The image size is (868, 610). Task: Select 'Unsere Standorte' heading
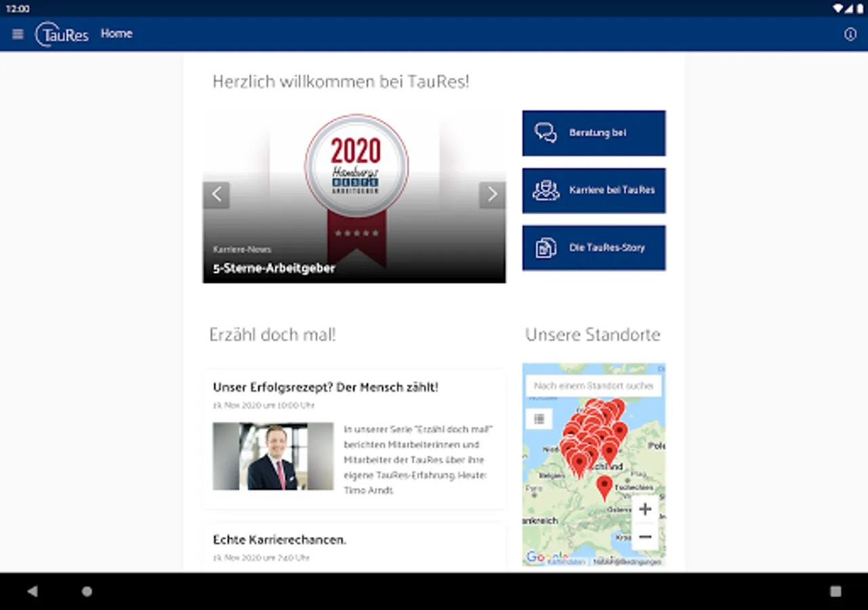[x=593, y=335]
